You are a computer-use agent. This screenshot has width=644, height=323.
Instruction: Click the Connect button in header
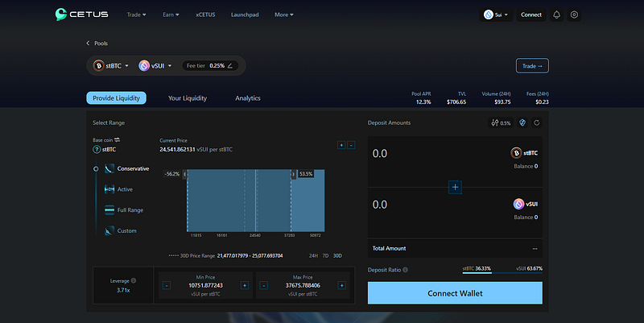click(531, 14)
